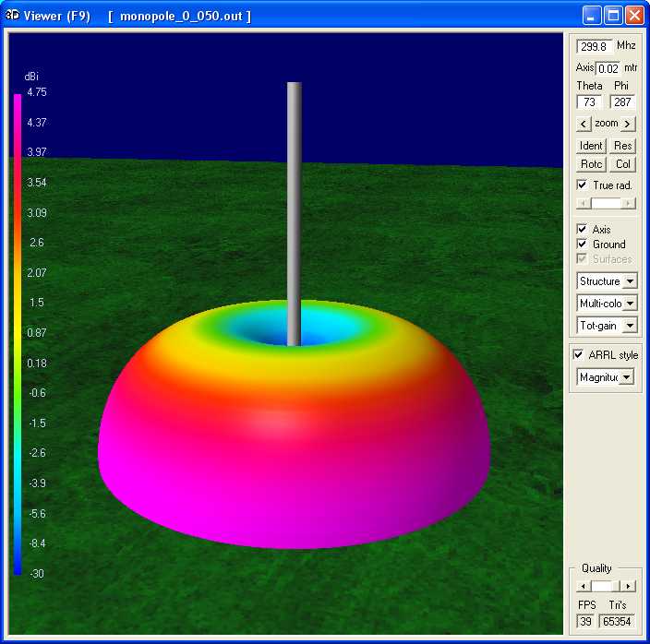
Task: Click the zoom out left arrow button
Action: [x=583, y=124]
